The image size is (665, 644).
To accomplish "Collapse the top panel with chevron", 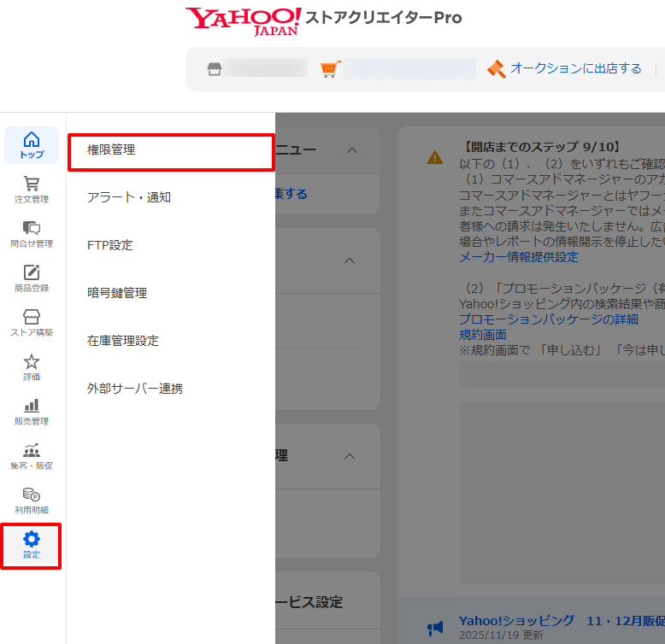I will point(351,150).
